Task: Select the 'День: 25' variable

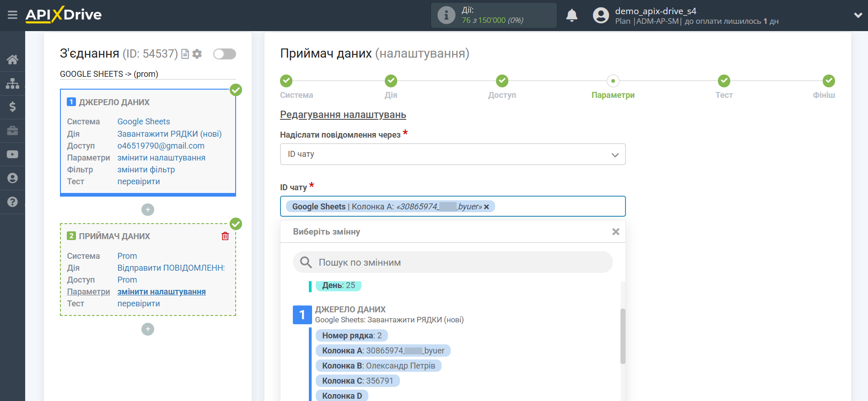Action: pos(339,285)
